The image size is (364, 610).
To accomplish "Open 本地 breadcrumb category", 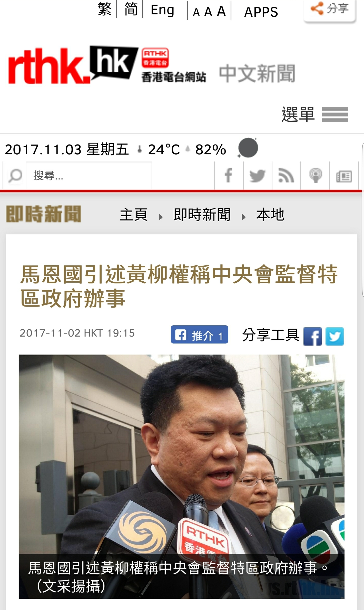I will coord(270,215).
